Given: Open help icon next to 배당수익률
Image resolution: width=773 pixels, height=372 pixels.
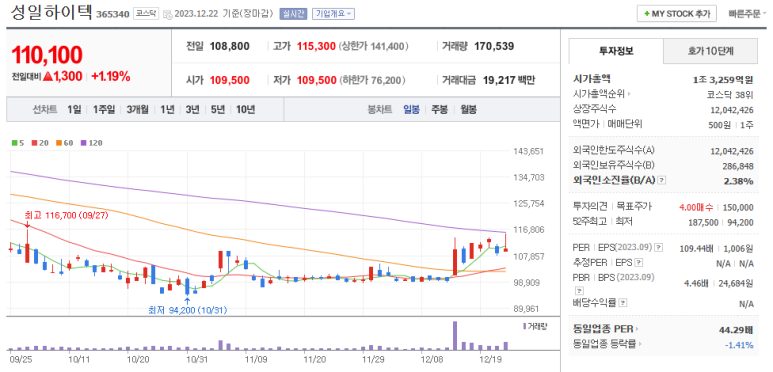Looking at the screenshot, I should point(623,302).
